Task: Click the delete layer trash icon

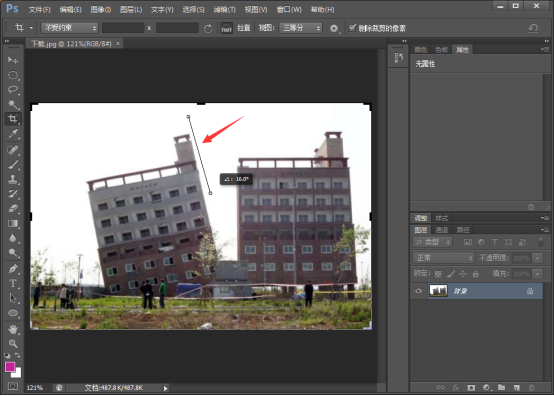Action: click(532, 388)
